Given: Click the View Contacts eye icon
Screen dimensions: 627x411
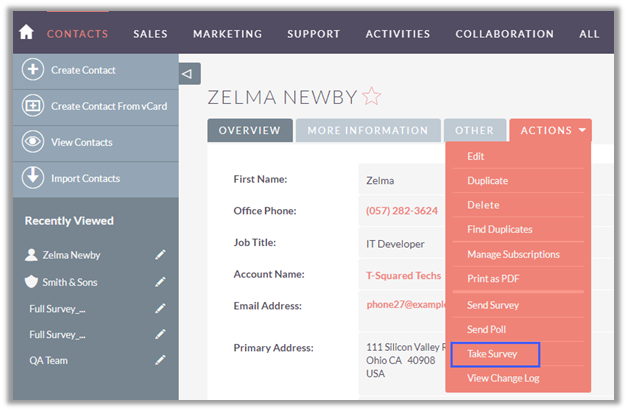Looking at the screenshot, I should point(33,142).
